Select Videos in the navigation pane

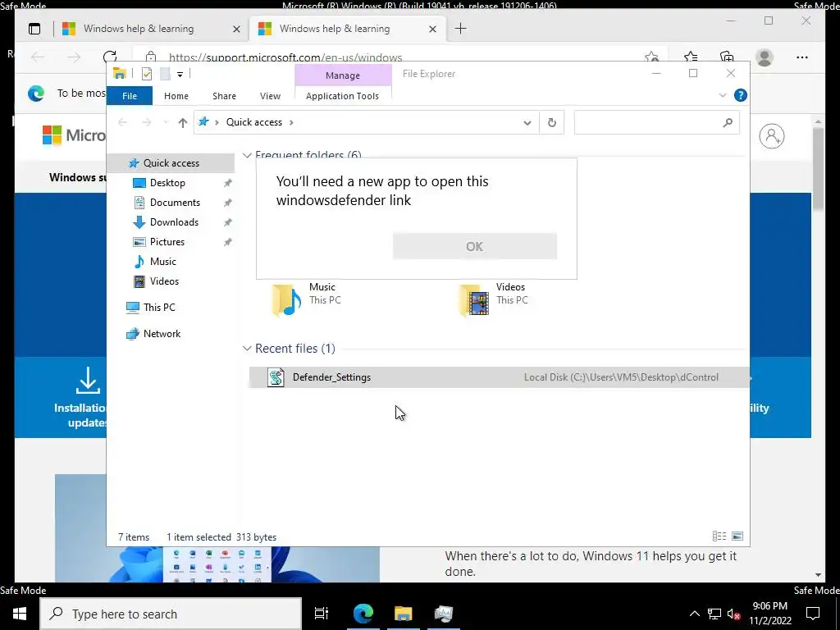164,281
